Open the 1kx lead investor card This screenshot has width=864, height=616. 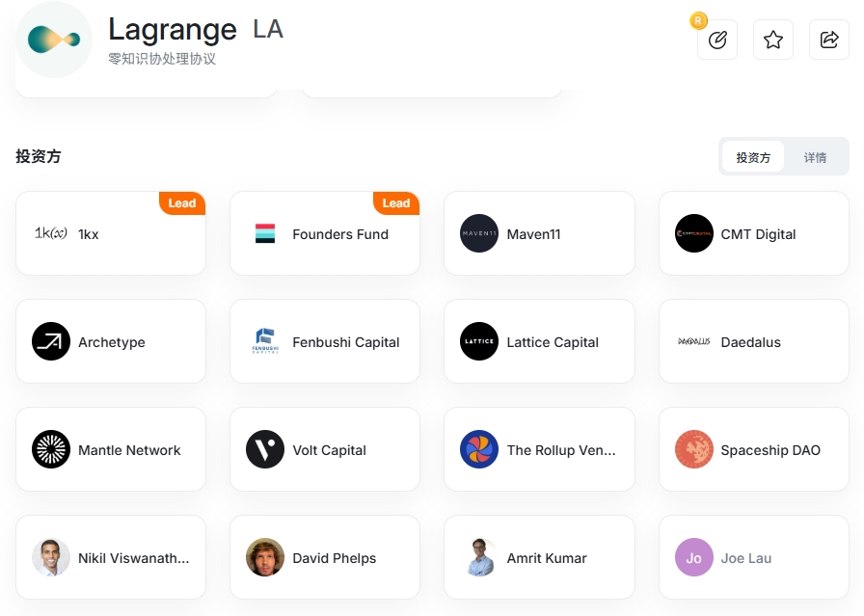pyautogui.click(x=111, y=233)
